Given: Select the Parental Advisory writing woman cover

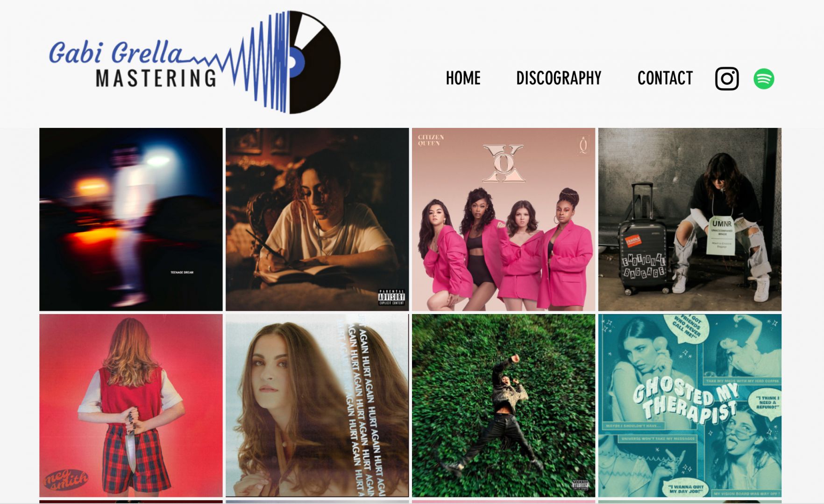Looking at the screenshot, I should 317,219.
